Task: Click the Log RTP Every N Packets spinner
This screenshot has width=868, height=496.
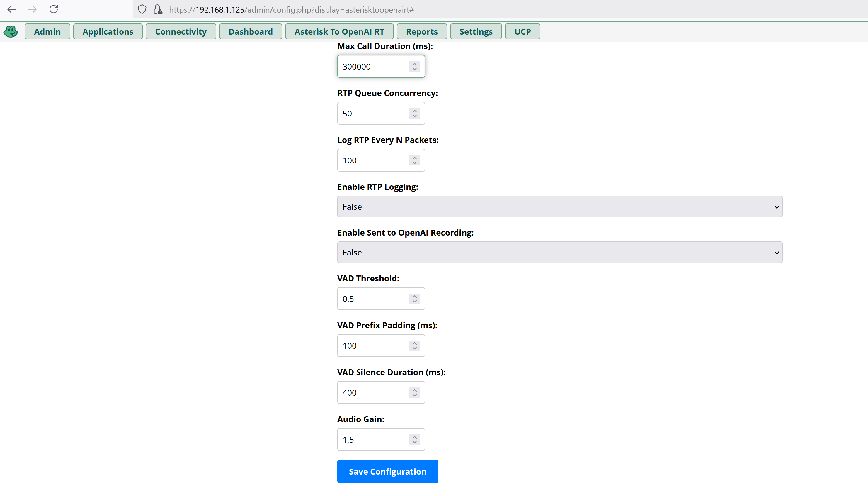Action: tap(414, 160)
